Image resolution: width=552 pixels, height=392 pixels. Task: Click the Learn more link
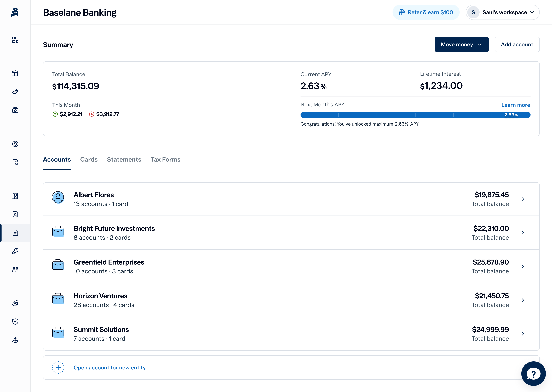tap(515, 105)
